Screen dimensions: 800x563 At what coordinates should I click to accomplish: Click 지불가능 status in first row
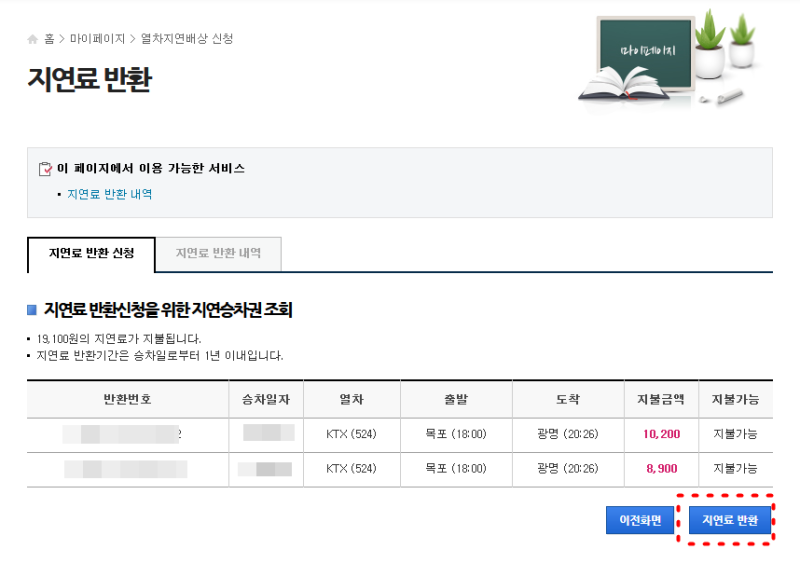pyautogui.click(x=735, y=434)
